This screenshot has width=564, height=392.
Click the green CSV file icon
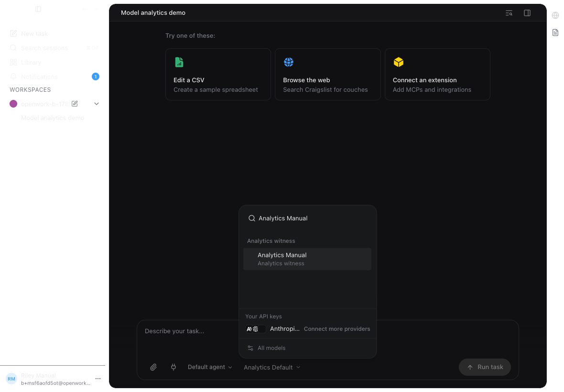(179, 62)
